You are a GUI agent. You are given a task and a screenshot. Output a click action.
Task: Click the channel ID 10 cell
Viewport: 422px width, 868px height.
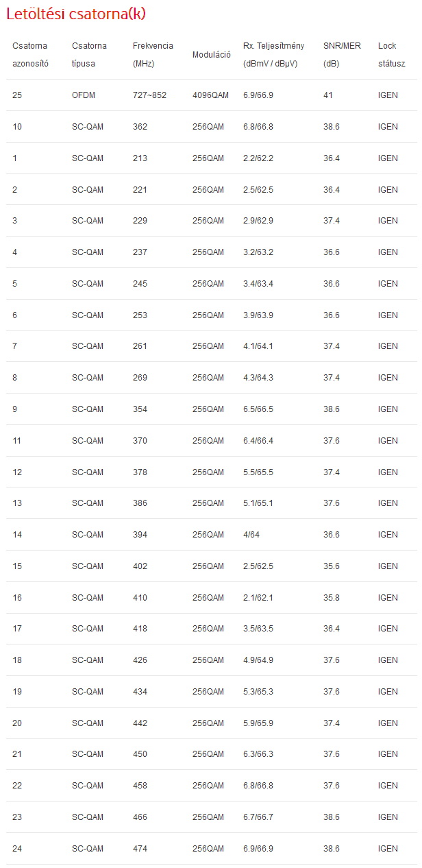tap(17, 127)
